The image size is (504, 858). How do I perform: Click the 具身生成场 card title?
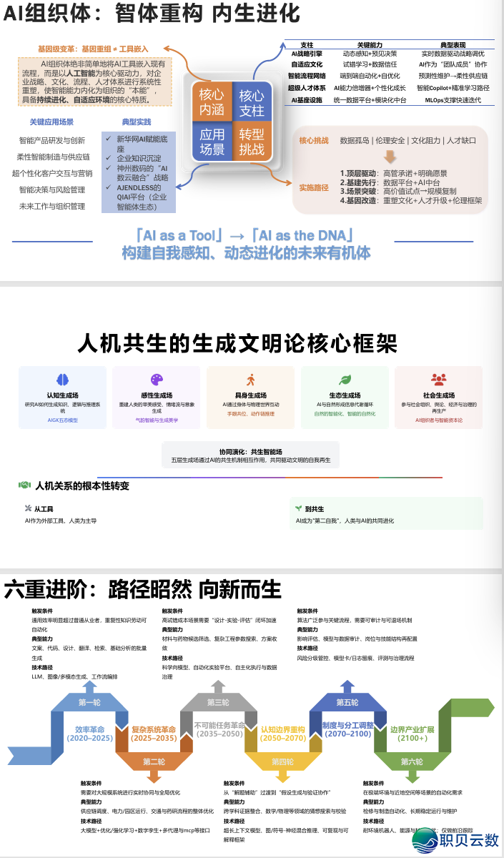pos(250,395)
